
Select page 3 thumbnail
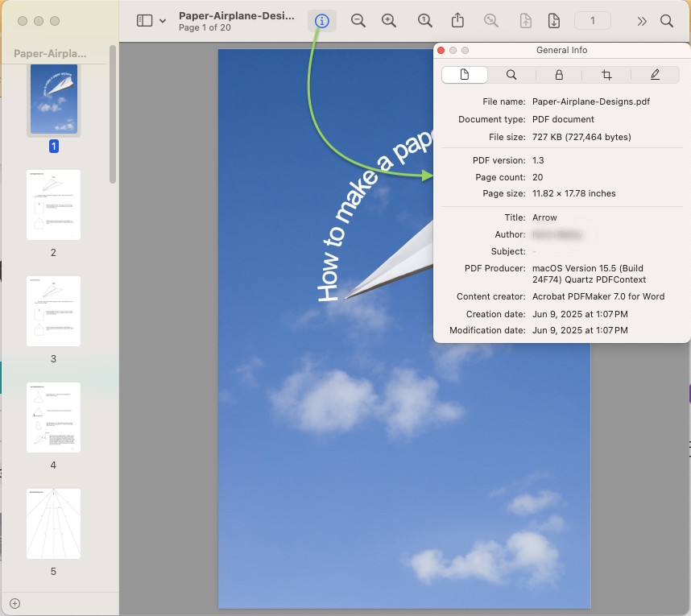(x=53, y=311)
